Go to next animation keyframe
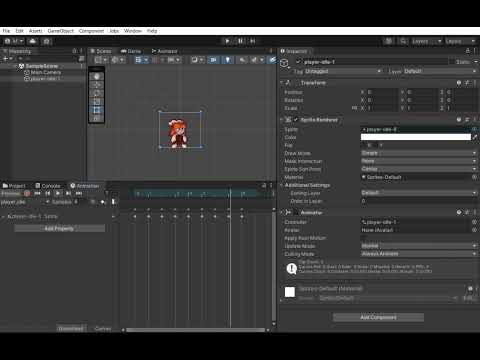This screenshot has width=480, height=360. click(68, 193)
